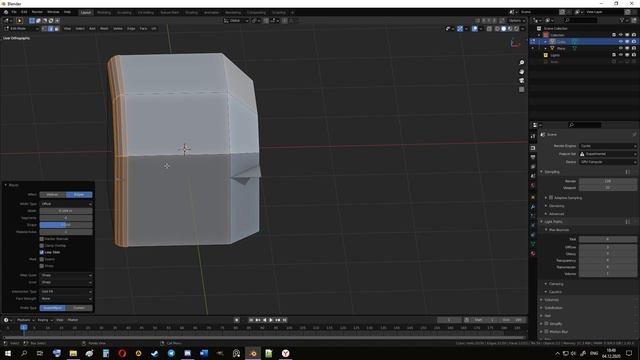Open the Render Engine dropdown
Image resolution: width=640 pixels, height=360 pixels.
click(x=608, y=146)
